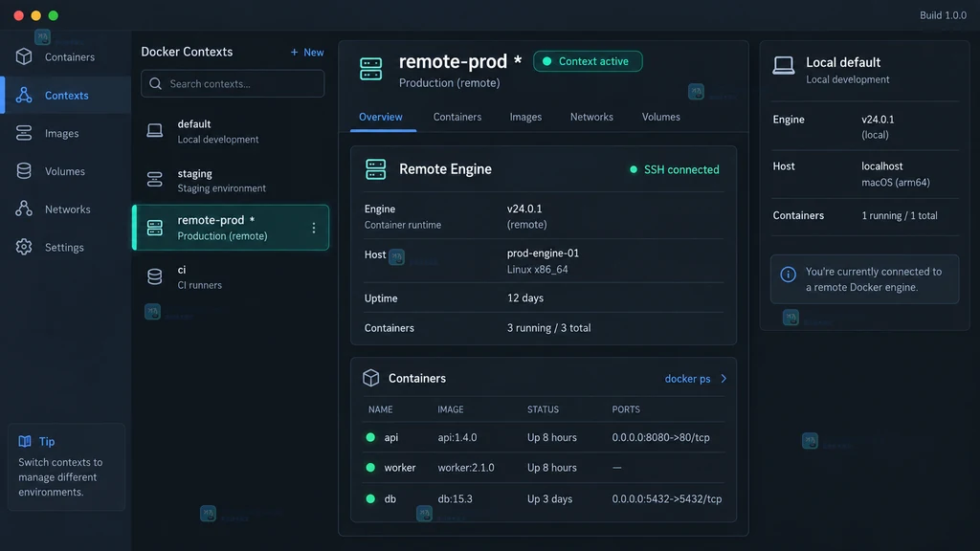
Task: Click the SSH connected label
Action: [x=681, y=169]
